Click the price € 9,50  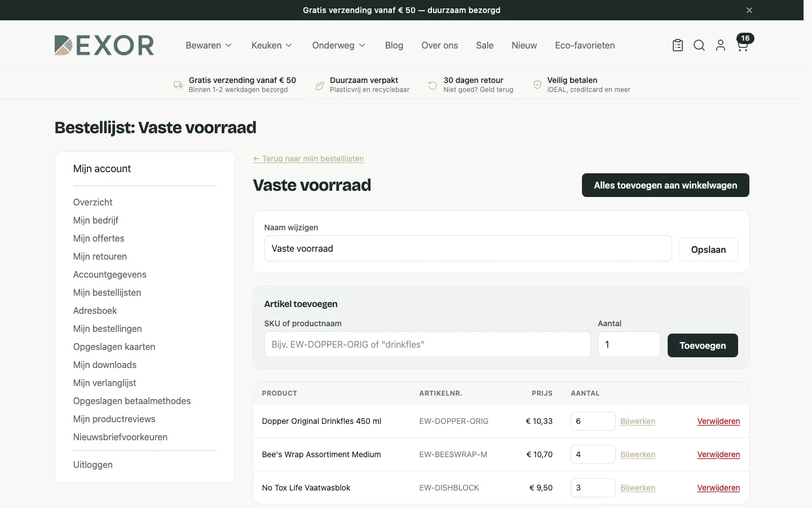pyautogui.click(x=541, y=488)
